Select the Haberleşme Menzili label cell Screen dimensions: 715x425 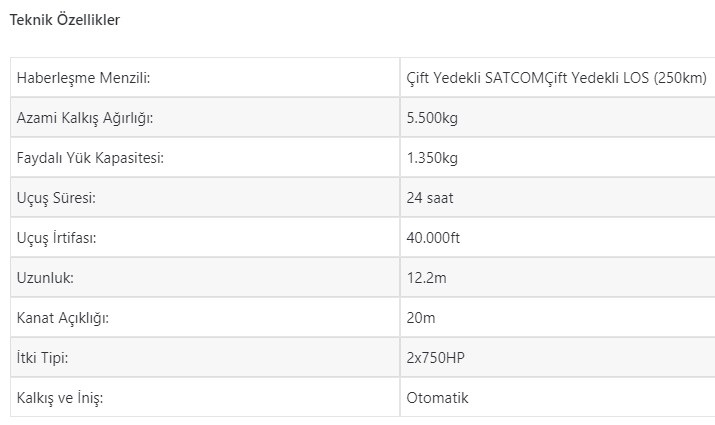pos(90,78)
